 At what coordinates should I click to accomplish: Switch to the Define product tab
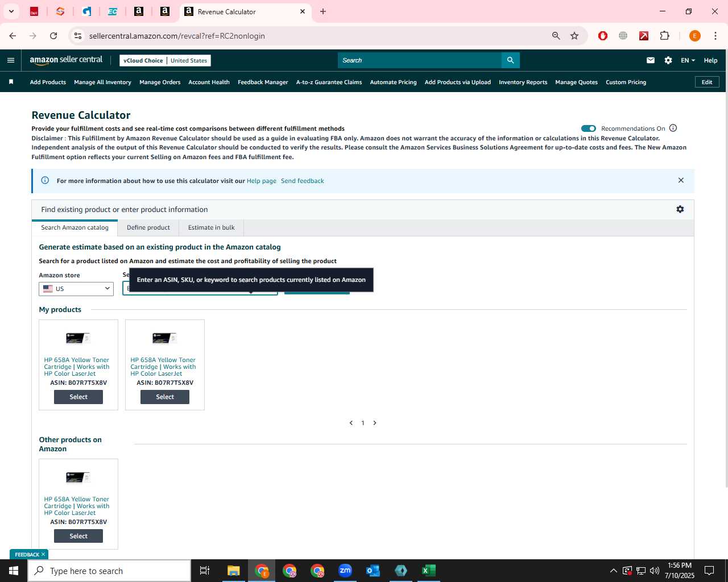coord(148,227)
